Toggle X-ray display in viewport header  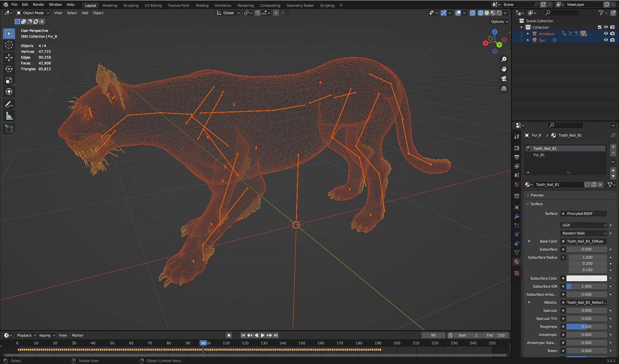473,13
